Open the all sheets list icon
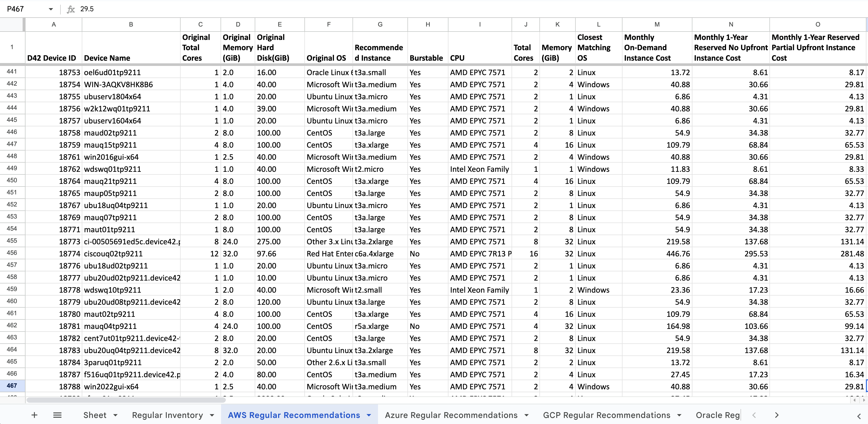 57,415
